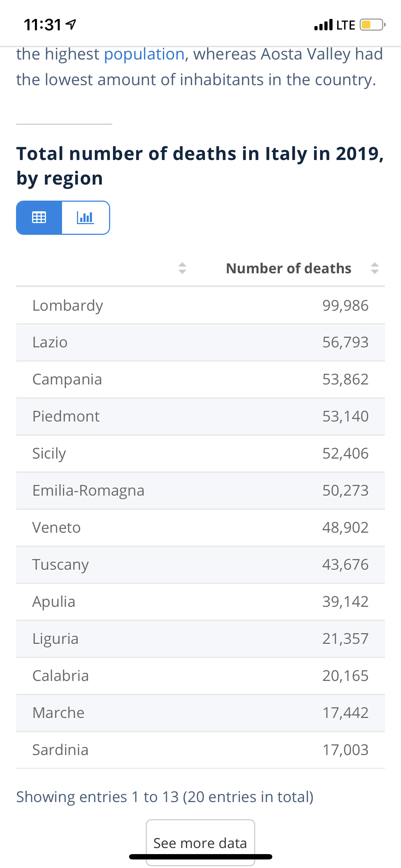Screen dimensions: 401x868
Task: Tap the Number of deaths header
Action: click(288, 268)
